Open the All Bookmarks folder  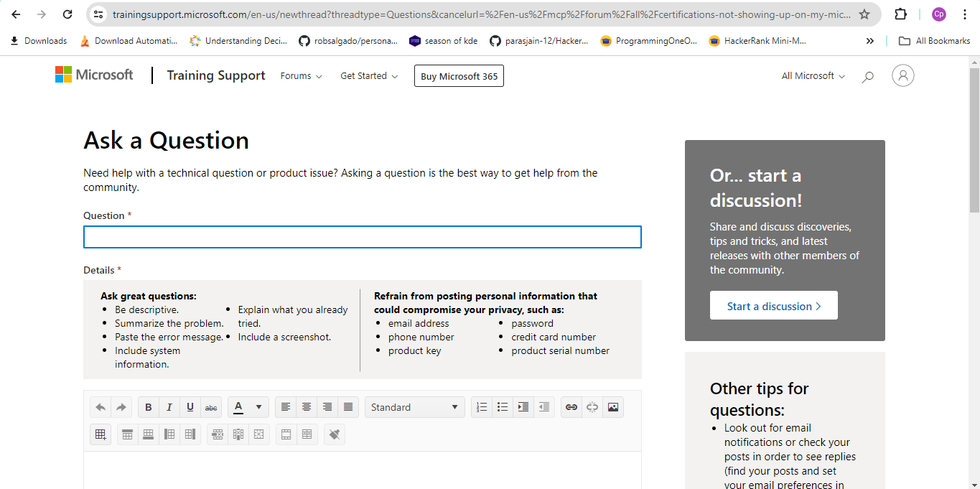click(935, 41)
